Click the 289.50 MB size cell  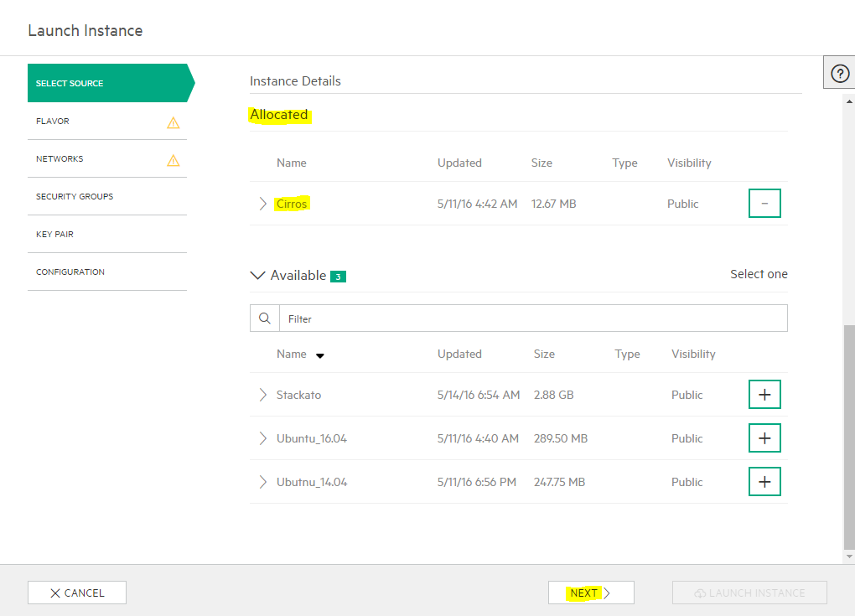tap(561, 438)
